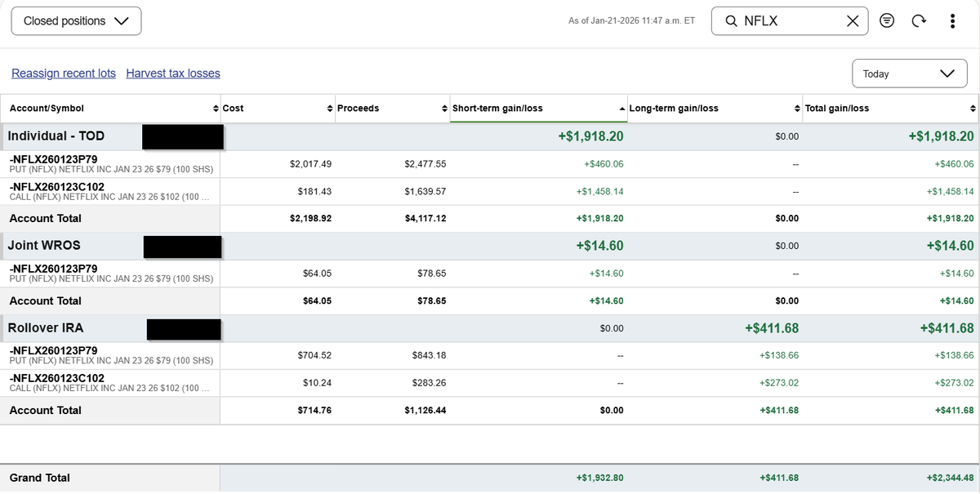Open NFLX260123P79 under Individual - TOD
Viewport: 980px width, 494px height.
click(53, 159)
